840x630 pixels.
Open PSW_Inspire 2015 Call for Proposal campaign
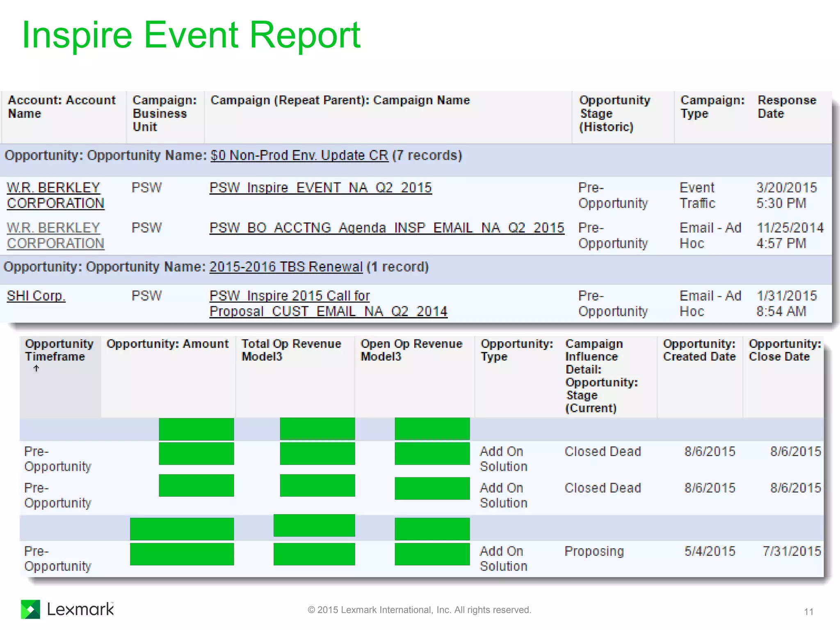pyautogui.click(x=328, y=304)
